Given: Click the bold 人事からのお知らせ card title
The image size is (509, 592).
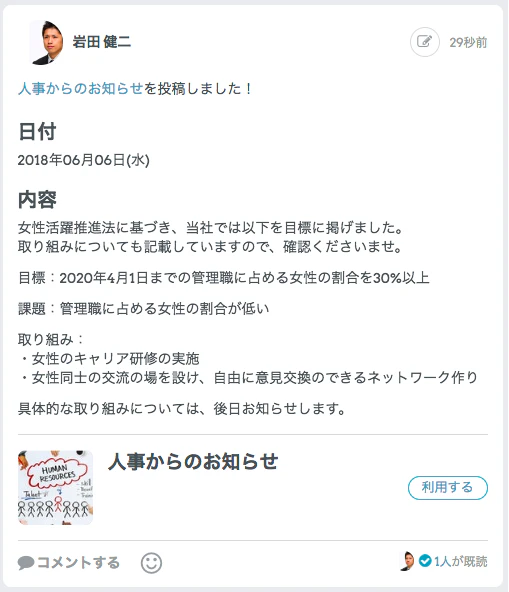Looking at the screenshot, I should (x=193, y=461).
